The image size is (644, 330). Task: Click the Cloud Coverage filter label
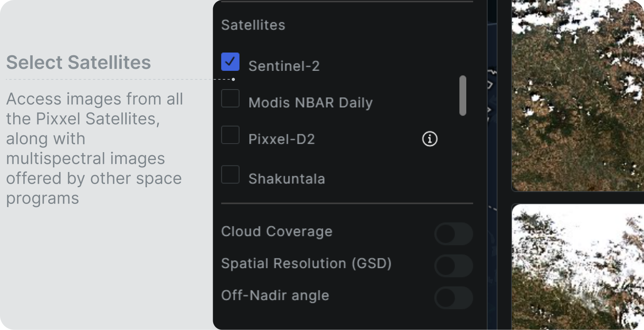(x=276, y=232)
